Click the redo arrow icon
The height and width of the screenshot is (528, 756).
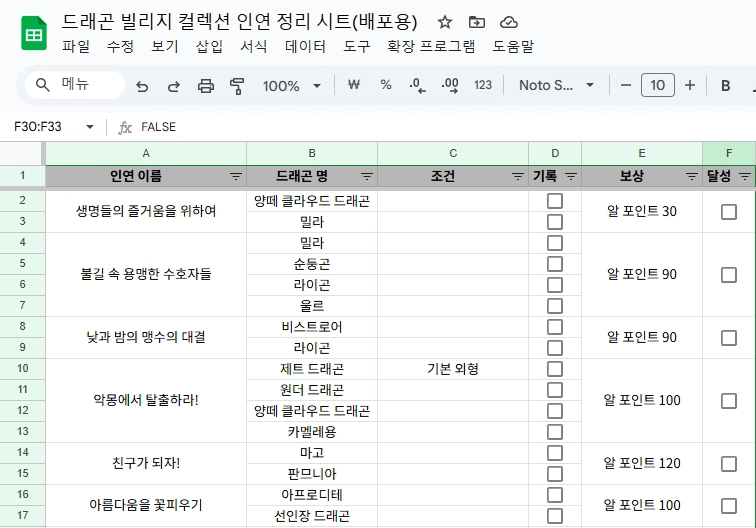tap(173, 86)
